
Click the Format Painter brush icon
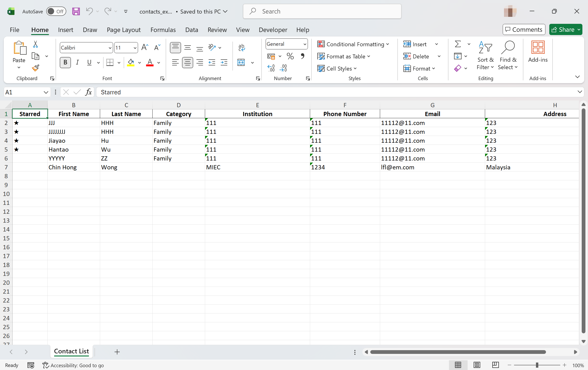pos(36,68)
